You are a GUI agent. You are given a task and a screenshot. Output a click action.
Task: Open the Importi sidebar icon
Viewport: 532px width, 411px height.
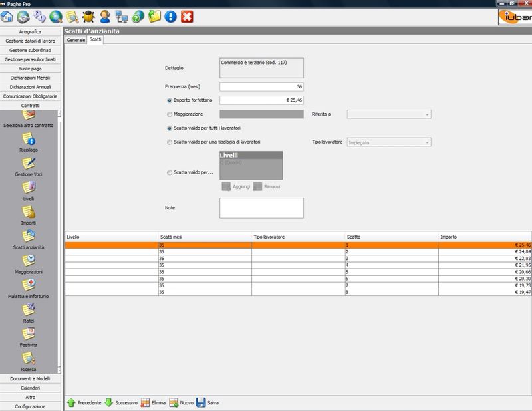[x=29, y=213]
